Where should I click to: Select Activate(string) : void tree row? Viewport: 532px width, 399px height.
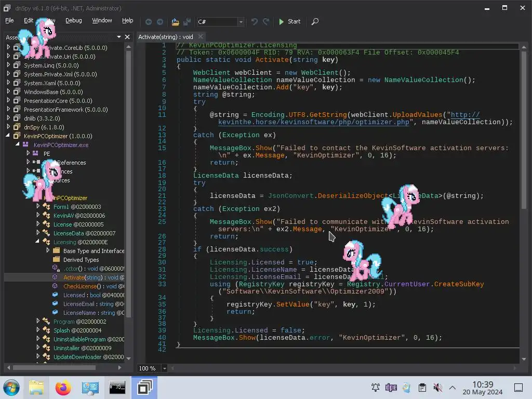click(x=64, y=277)
